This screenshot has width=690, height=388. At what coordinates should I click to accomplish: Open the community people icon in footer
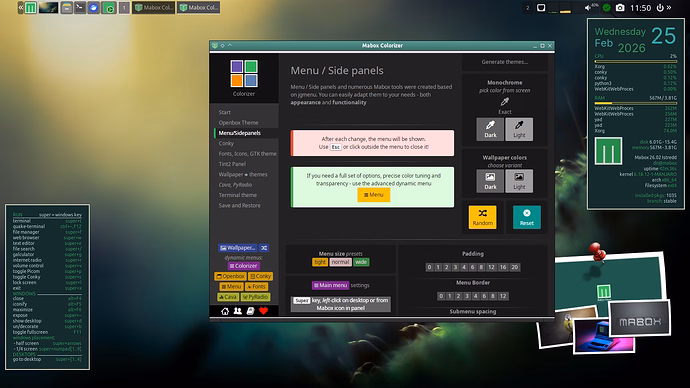(x=238, y=311)
